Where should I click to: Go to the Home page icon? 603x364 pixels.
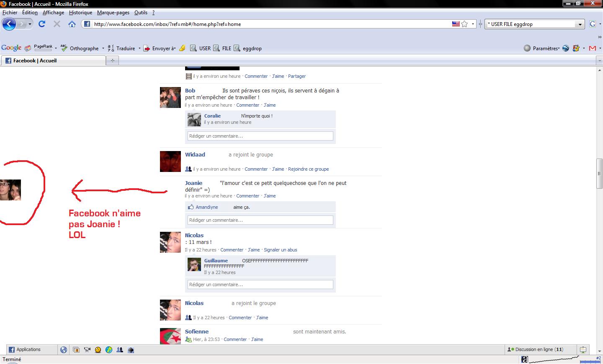point(72,24)
